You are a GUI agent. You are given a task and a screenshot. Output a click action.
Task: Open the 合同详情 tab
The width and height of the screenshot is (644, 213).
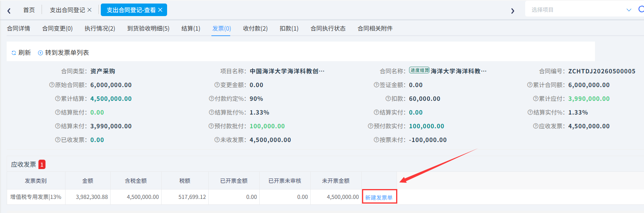tap(18, 28)
